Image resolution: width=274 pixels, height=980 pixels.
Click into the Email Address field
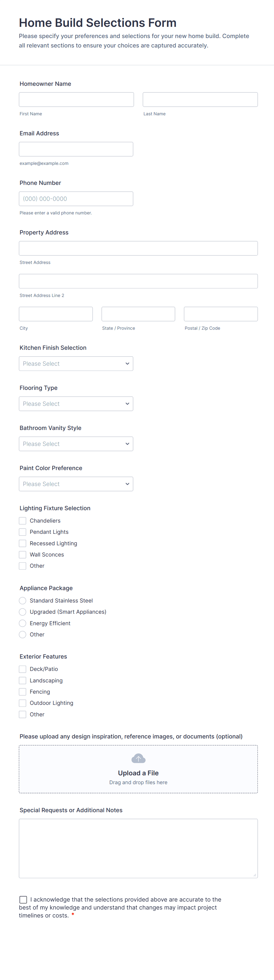pyautogui.click(x=76, y=149)
